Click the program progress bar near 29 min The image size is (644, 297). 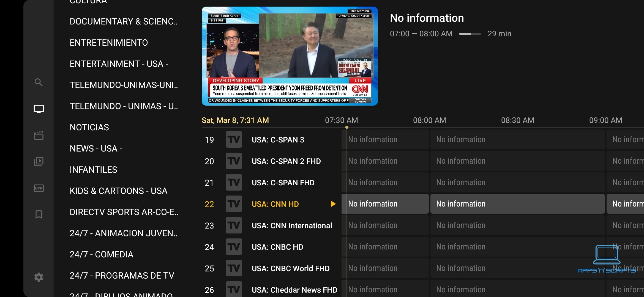click(470, 34)
